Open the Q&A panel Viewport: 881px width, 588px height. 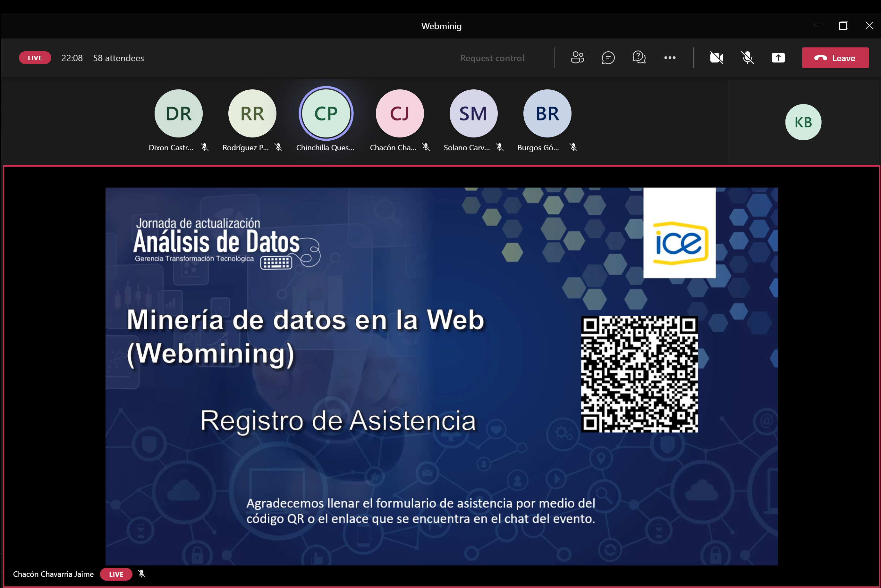(x=639, y=58)
